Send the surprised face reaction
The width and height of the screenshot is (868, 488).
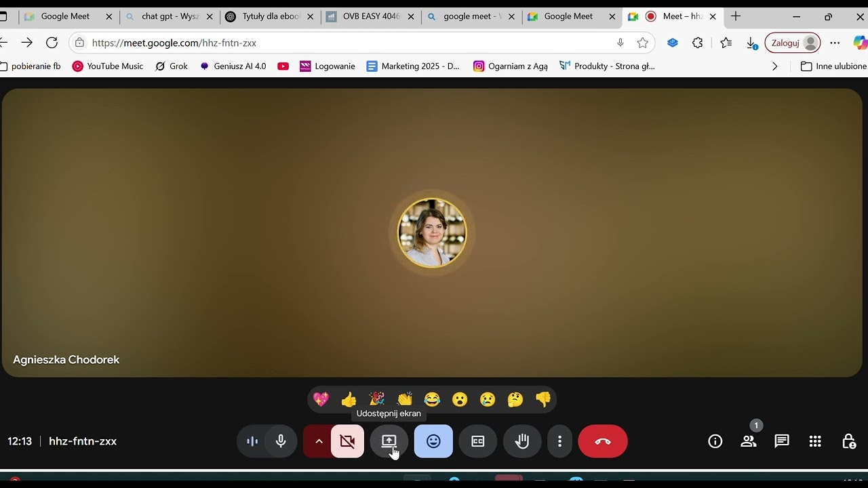click(x=460, y=399)
